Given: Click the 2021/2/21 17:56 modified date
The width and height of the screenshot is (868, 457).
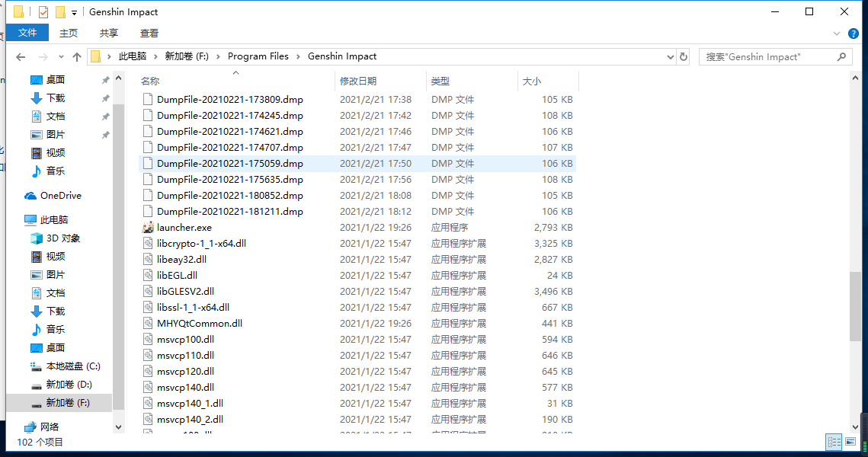Looking at the screenshot, I should click(376, 180).
